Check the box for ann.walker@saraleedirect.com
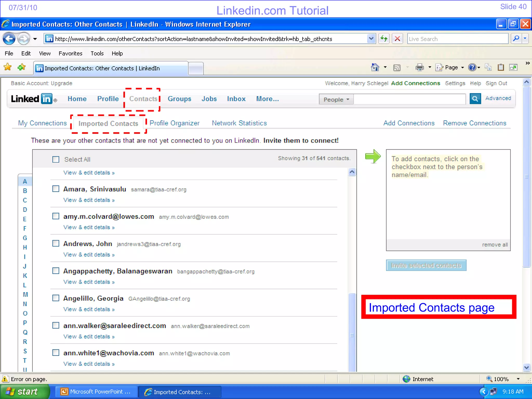The height and width of the screenshot is (399, 532). pos(56,325)
